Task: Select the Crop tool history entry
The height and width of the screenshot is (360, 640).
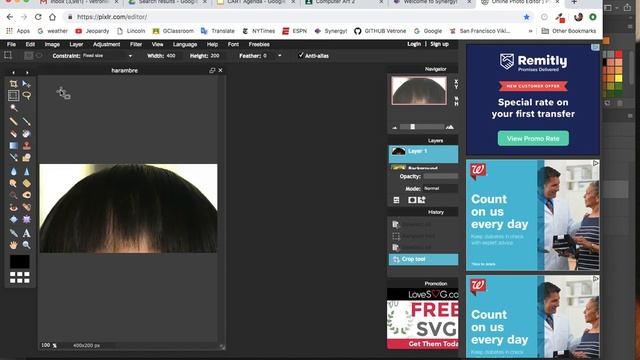Action: 423,259
